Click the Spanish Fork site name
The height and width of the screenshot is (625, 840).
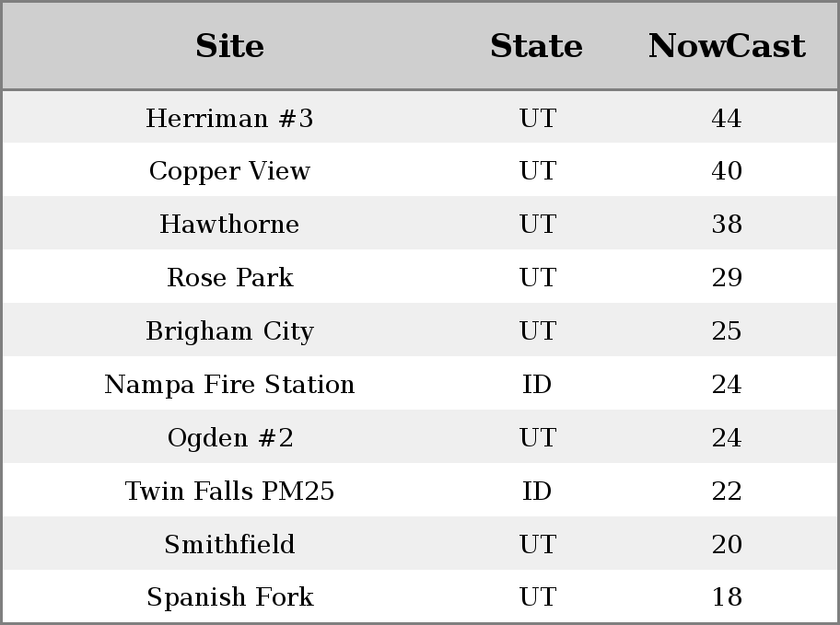pyautogui.click(x=229, y=596)
